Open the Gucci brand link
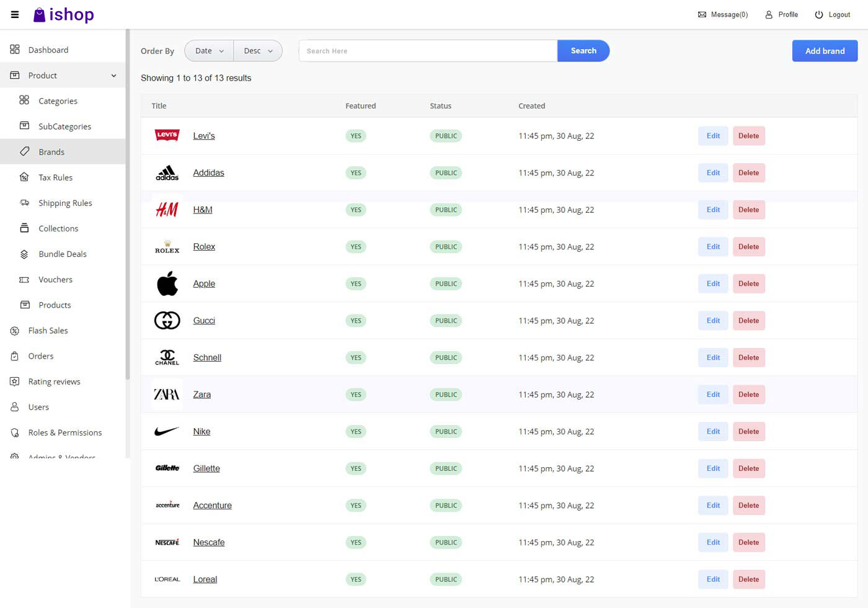The image size is (868, 608). pyautogui.click(x=204, y=320)
